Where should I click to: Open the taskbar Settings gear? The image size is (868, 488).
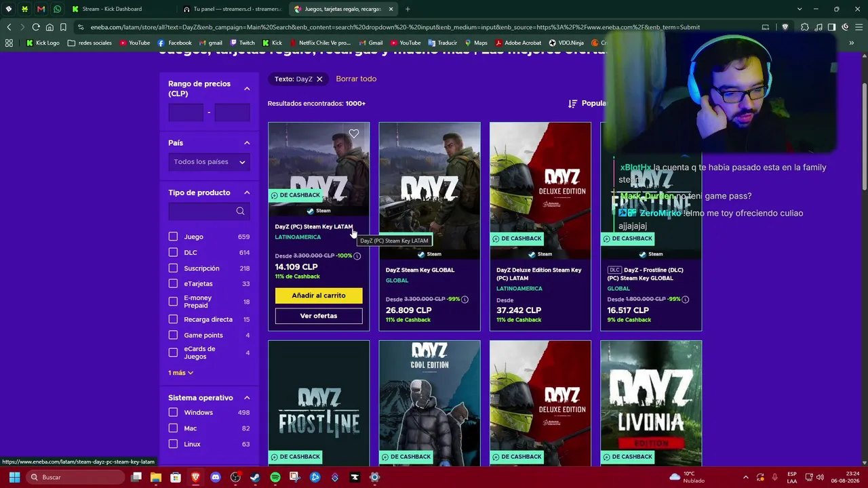[x=374, y=477]
